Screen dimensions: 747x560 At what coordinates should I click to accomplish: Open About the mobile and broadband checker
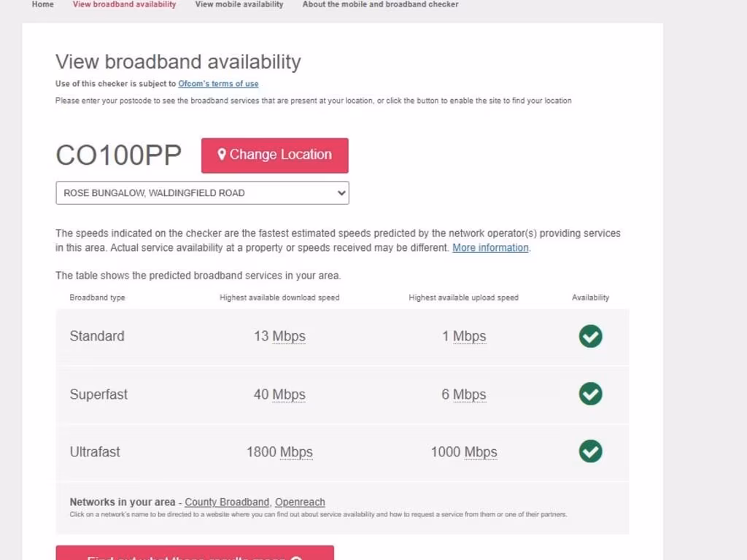[380, 4]
